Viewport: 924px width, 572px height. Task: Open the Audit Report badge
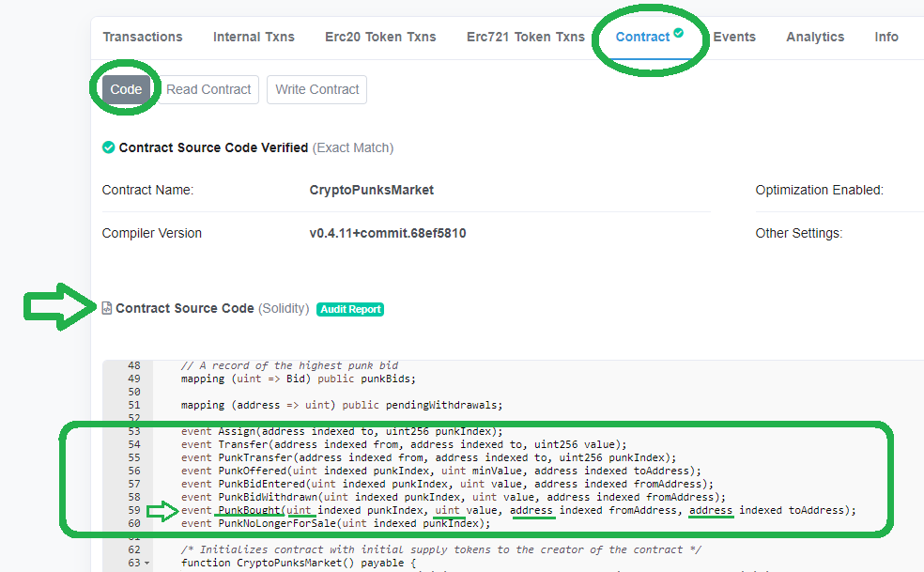click(x=350, y=309)
